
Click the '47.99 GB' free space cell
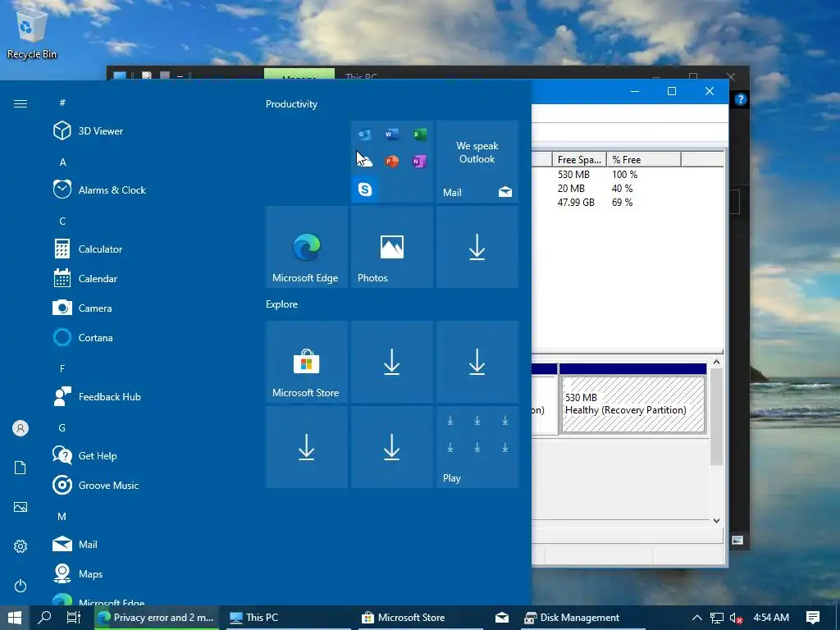tap(576, 203)
